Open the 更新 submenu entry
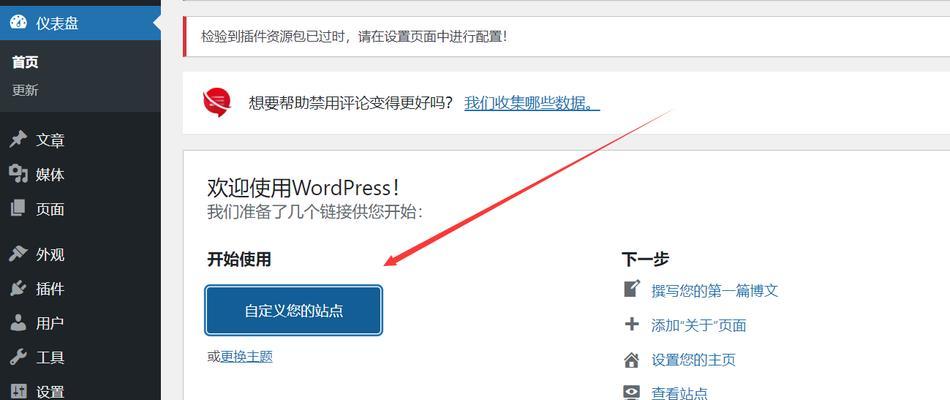 pyautogui.click(x=25, y=90)
